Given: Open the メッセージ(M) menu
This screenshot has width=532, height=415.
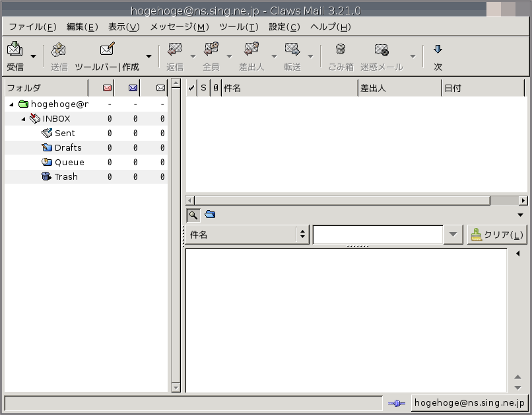Looking at the screenshot, I should pyautogui.click(x=180, y=27).
